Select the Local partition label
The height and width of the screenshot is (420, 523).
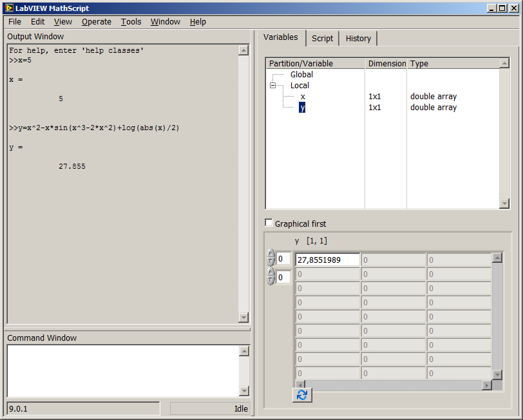(x=300, y=86)
